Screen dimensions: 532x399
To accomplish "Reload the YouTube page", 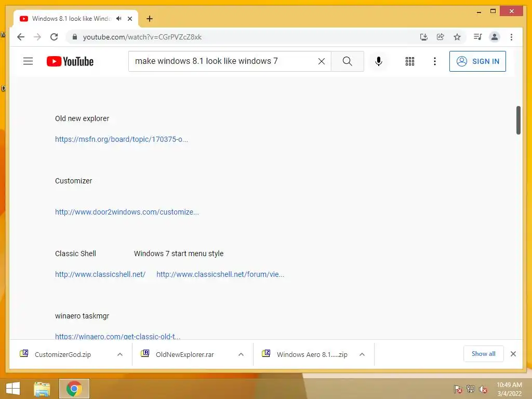I will point(54,37).
